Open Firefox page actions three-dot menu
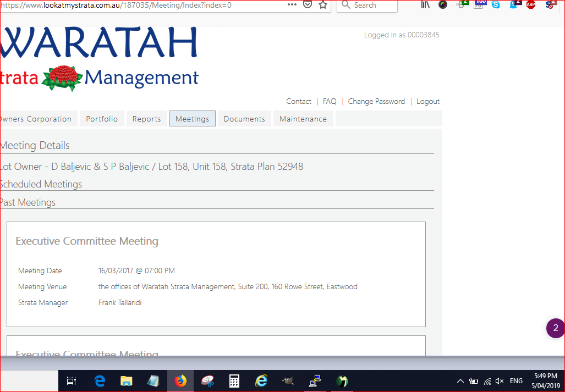This screenshot has height=392, width=565. pos(292,5)
